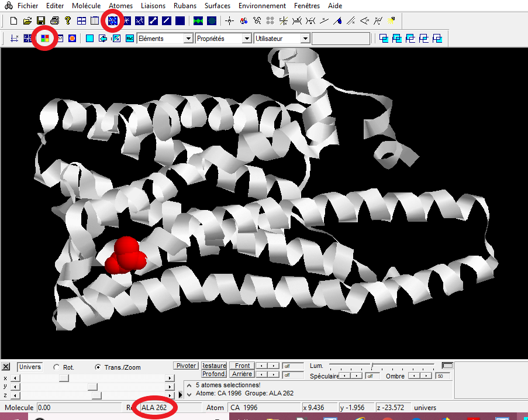The width and height of the screenshot is (528, 420).
Task: Click the print icon in toolbar
Action: pyautogui.click(x=54, y=21)
